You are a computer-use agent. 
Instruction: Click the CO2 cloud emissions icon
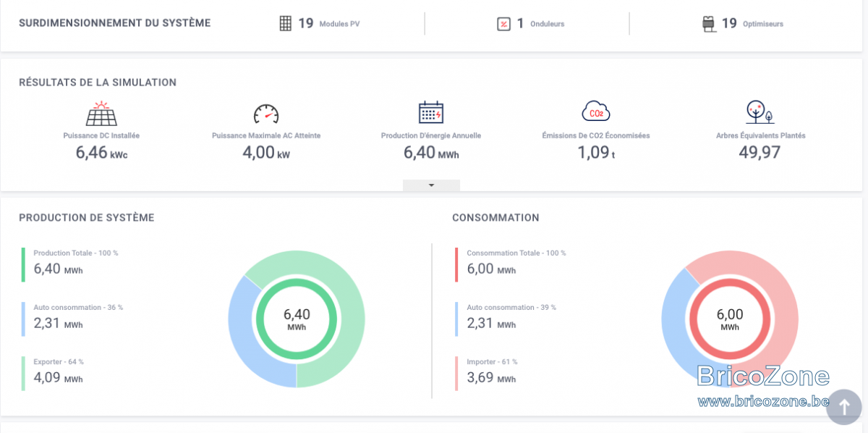(x=596, y=112)
